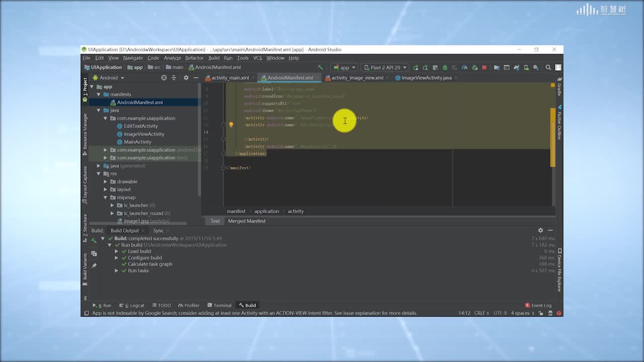Open the app run configuration dropdown
Viewport: 644px width, 362px height.
click(x=345, y=67)
